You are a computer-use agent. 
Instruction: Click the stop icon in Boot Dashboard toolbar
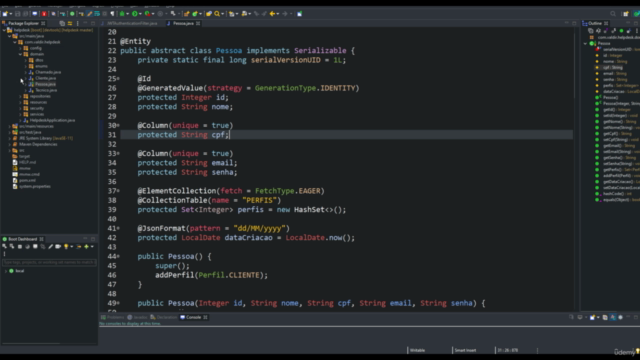[20, 247]
